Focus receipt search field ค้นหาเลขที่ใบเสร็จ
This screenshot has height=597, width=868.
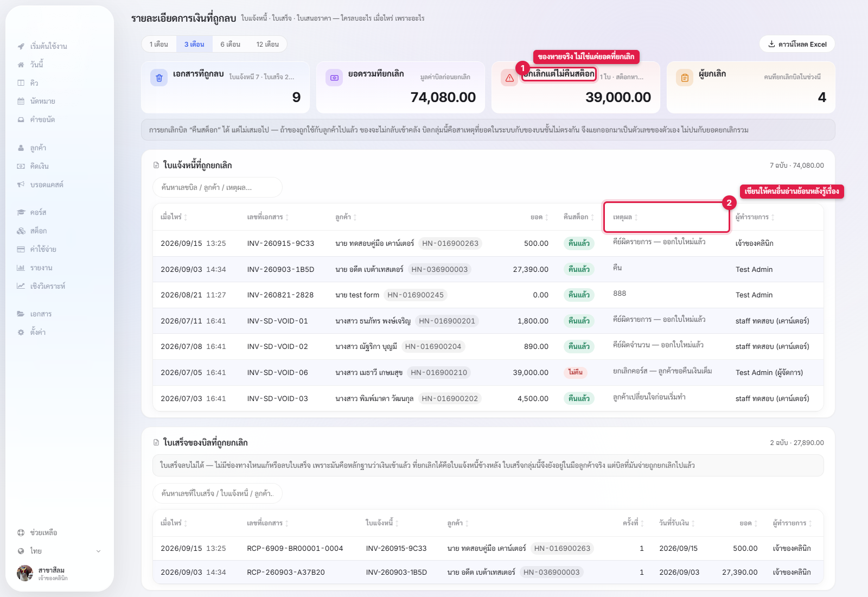(x=218, y=493)
